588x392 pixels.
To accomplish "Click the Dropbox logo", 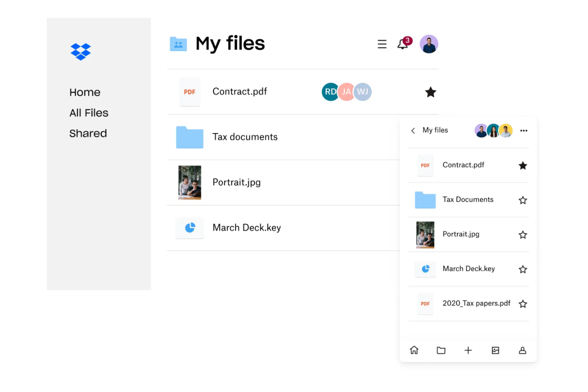I will coord(81,52).
